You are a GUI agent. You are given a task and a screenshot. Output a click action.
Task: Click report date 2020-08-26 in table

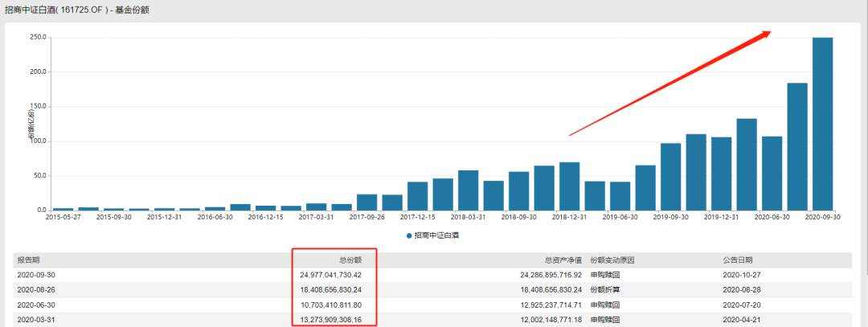[36, 290]
